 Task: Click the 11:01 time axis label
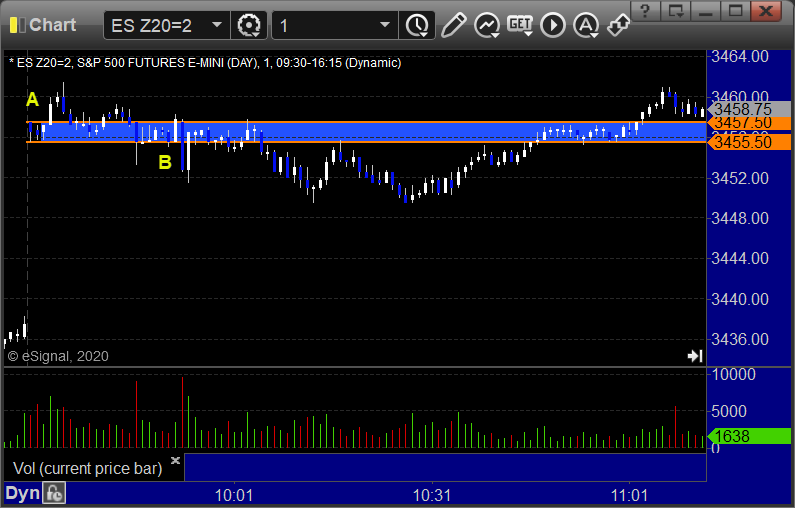[629, 495]
